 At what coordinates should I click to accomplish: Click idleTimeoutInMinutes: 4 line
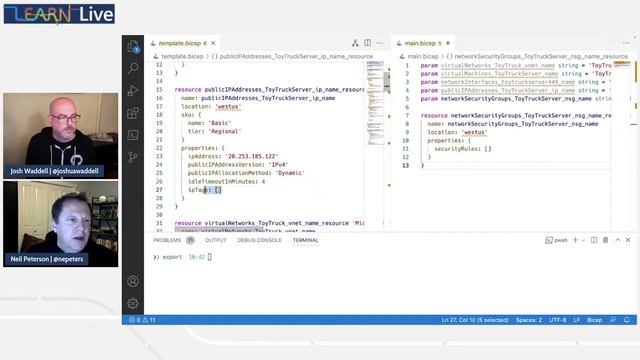(226, 181)
